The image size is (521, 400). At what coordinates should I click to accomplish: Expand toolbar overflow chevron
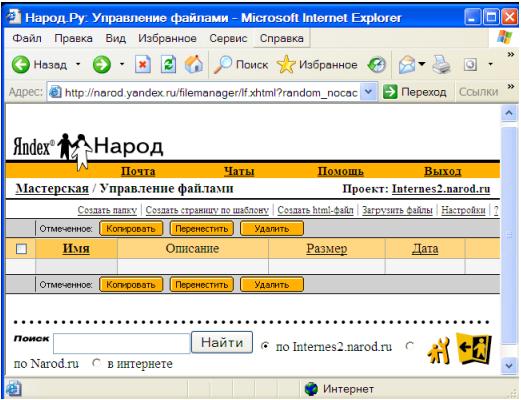pos(511,54)
